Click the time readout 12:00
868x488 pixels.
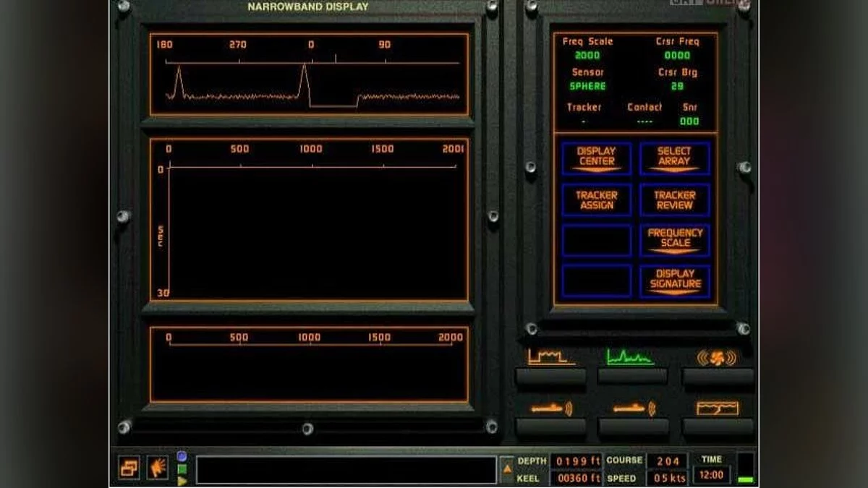[711, 475]
